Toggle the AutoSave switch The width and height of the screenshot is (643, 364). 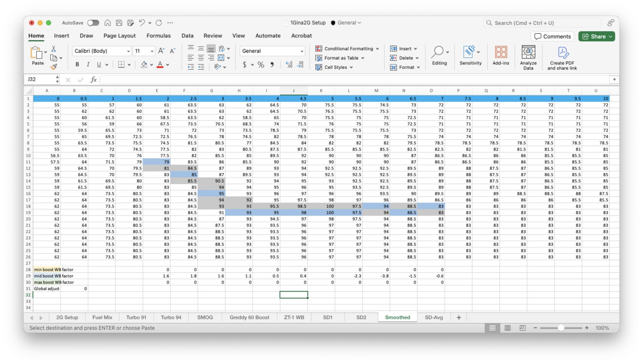(x=93, y=23)
